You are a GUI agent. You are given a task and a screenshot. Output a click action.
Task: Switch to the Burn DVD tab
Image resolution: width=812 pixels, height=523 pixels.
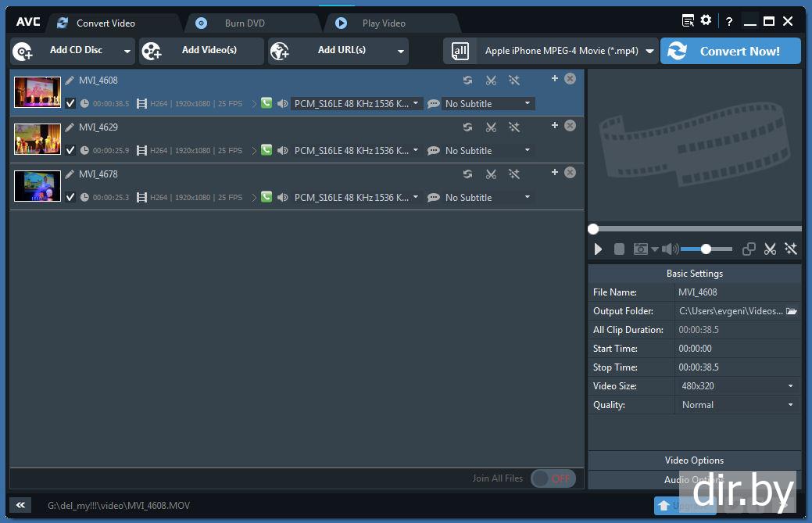[x=245, y=23]
